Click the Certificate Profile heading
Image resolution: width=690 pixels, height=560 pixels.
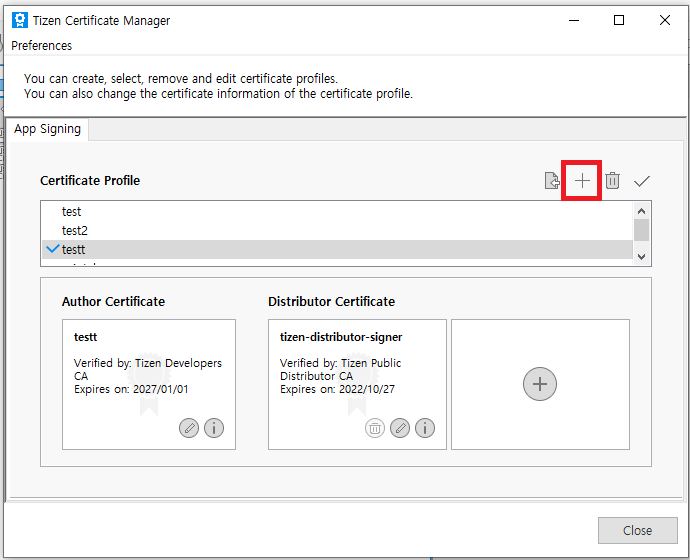click(90, 180)
